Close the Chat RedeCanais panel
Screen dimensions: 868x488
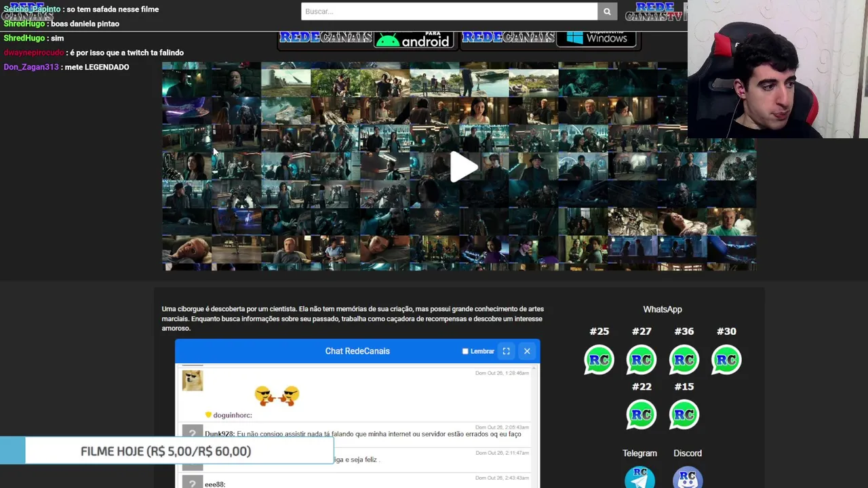pyautogui.click(x=527, y=351)
